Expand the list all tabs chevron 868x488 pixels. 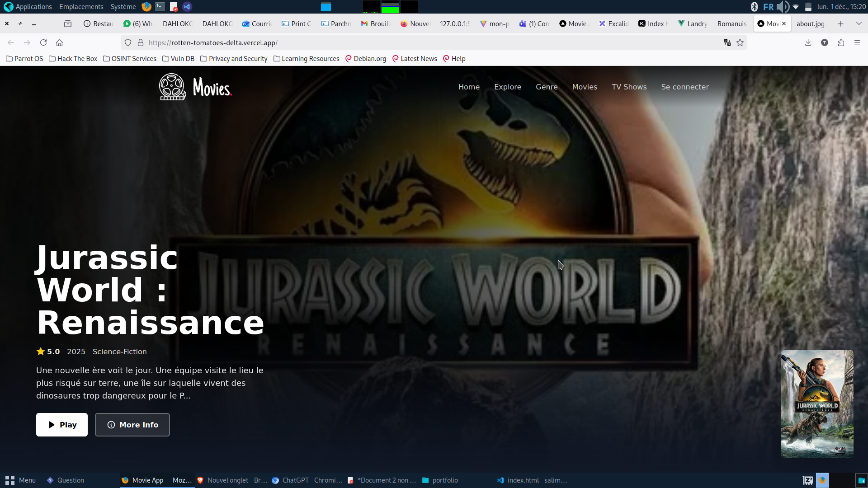pyautogui.click(x=859, y=24)
